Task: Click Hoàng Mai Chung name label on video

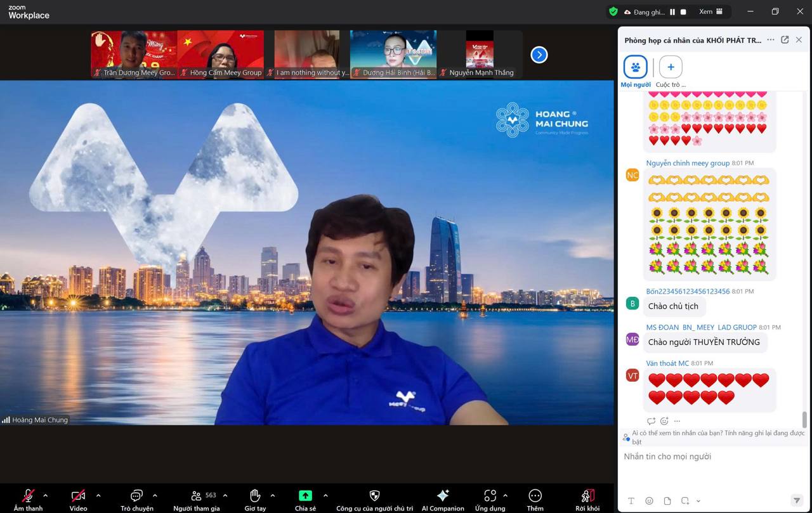Action: click(x=40, y=420)
